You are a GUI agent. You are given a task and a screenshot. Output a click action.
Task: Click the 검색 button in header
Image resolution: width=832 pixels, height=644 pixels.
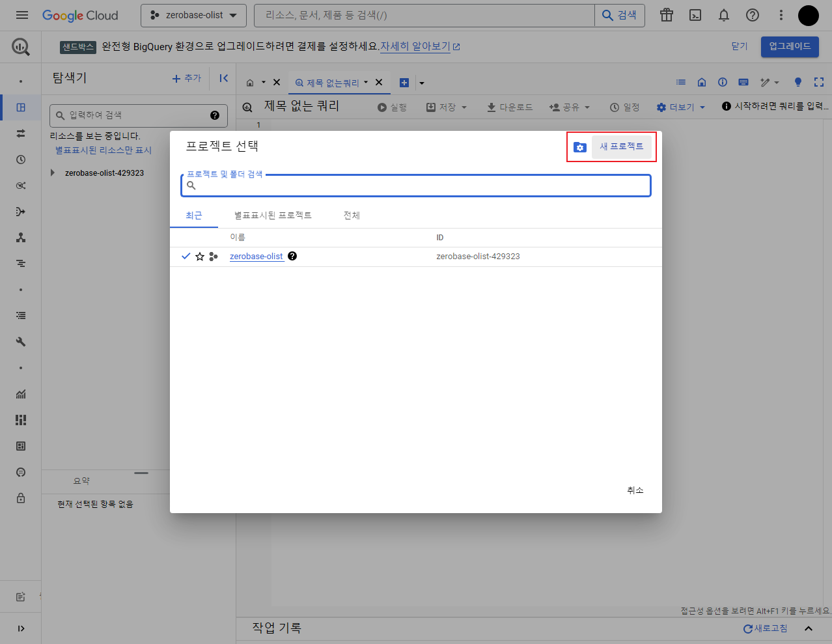point(620,15)
